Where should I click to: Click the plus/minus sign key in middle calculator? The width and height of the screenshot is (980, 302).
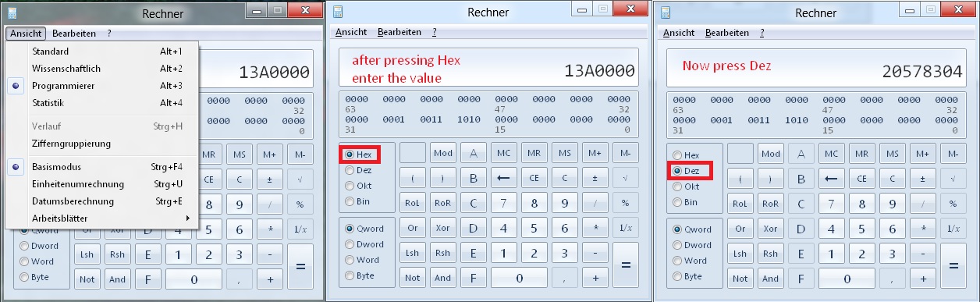(595, 178)
